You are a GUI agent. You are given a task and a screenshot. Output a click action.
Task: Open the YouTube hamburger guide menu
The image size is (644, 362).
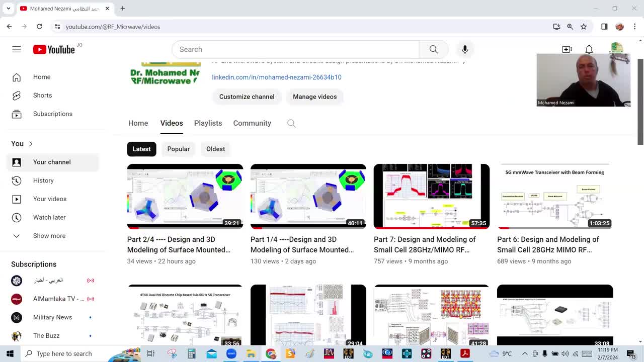point(17,49)
